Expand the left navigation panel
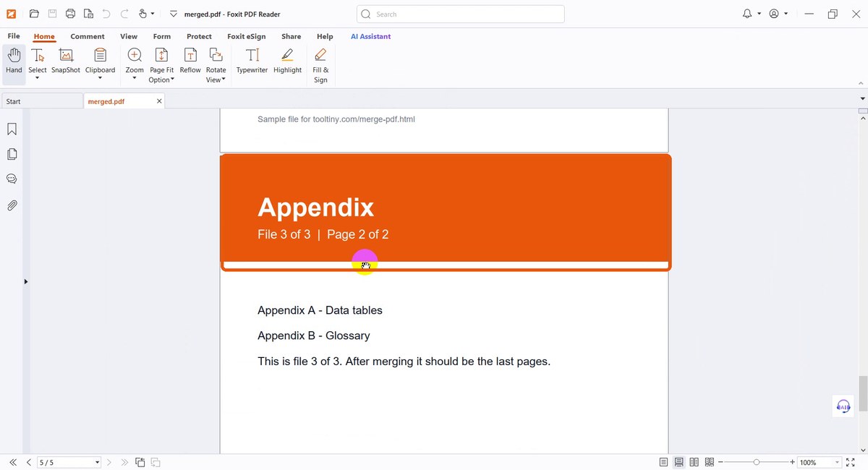868x470 pixels. [x=25, y=281]
